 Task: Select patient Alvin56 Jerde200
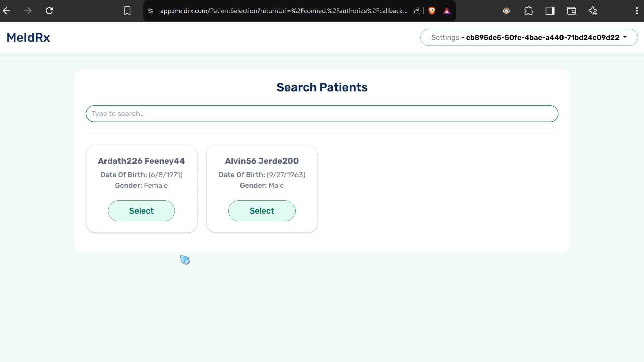click(262, 211)
